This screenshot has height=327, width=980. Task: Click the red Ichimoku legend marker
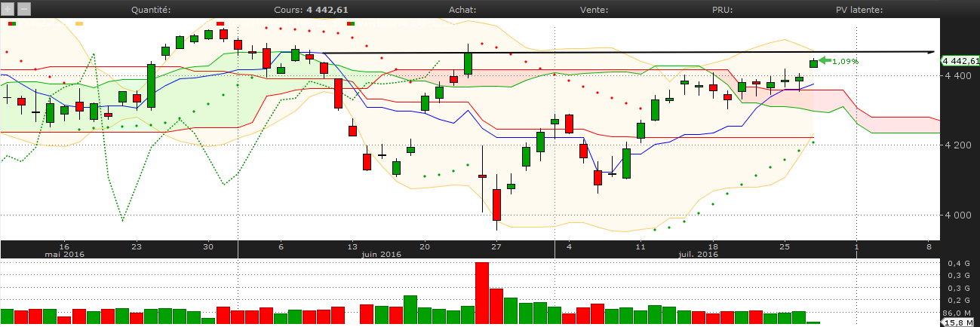220,24
